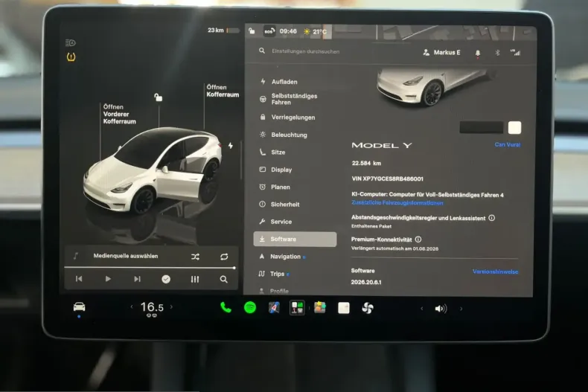Raise volume with right arrow
The image size is (588, 392).
(461, 309)
